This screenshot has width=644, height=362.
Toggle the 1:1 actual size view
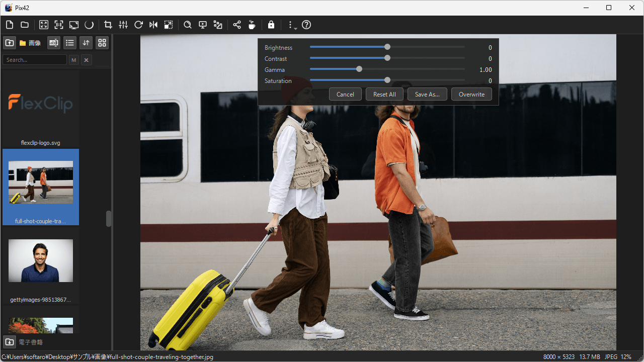pos(59,25)
